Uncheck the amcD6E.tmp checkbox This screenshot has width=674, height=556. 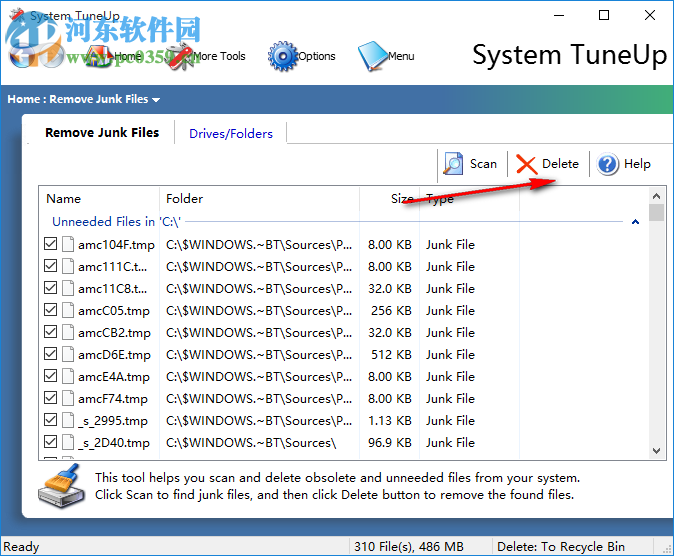point(50,354)
